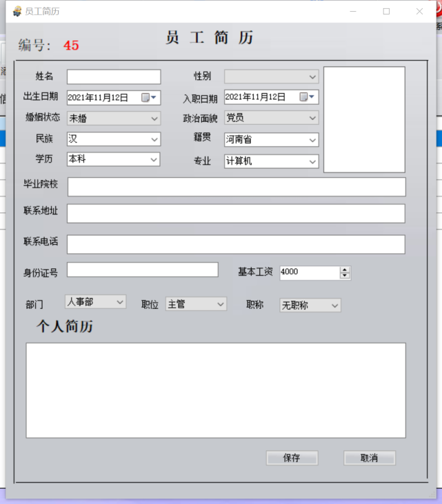Click the 毕业院校 text field
The width and height of the screenshot is (442, 504).
pos(237,187)
